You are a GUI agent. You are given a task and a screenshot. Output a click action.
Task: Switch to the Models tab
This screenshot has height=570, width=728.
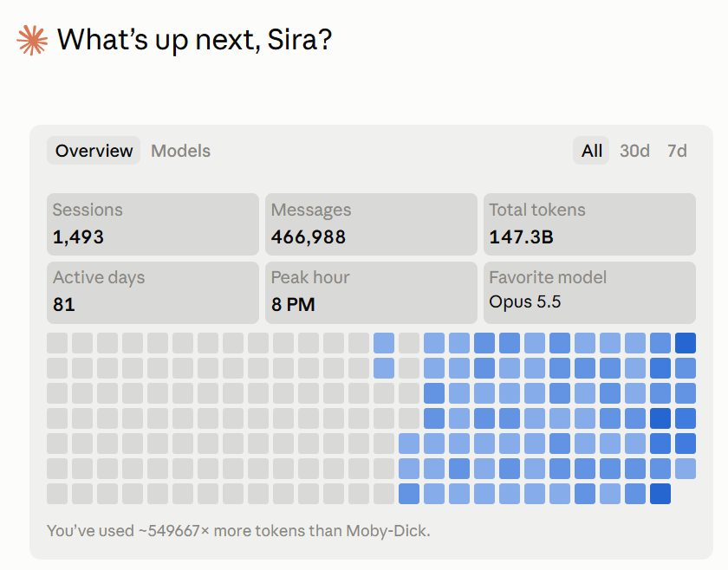pyautogui.click(x=180, y=151)
